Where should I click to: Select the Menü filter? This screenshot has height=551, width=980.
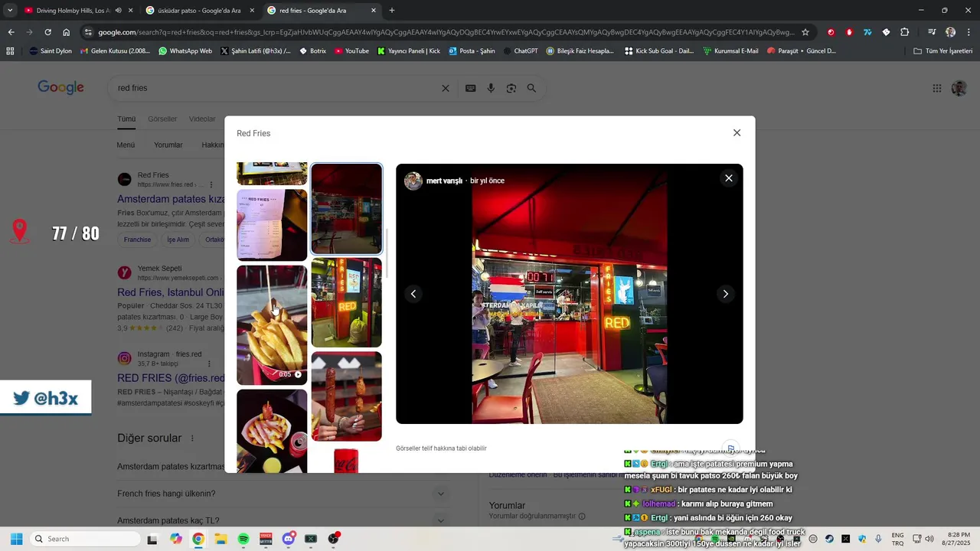pyautogui.click(x=126, y=145)
